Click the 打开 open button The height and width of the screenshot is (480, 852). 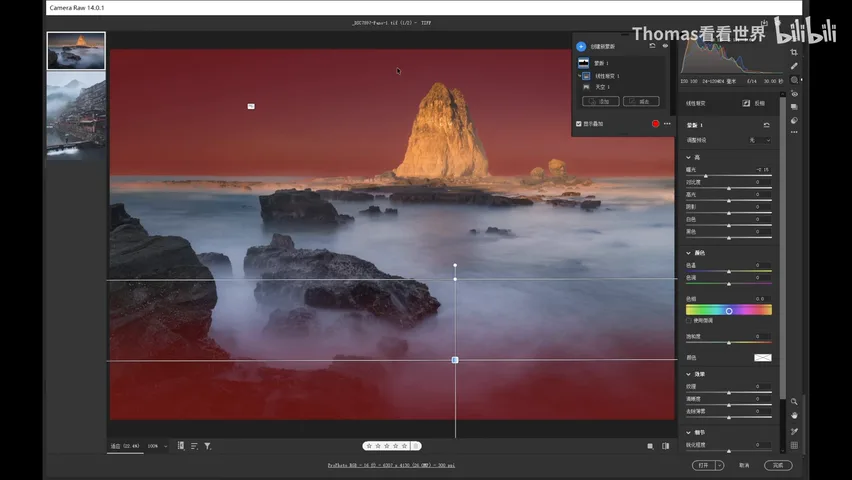(x=704, y=465)
